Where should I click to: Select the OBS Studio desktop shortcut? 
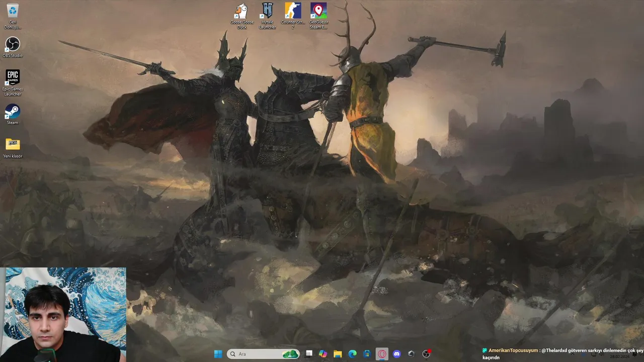(x=13, y=47)
